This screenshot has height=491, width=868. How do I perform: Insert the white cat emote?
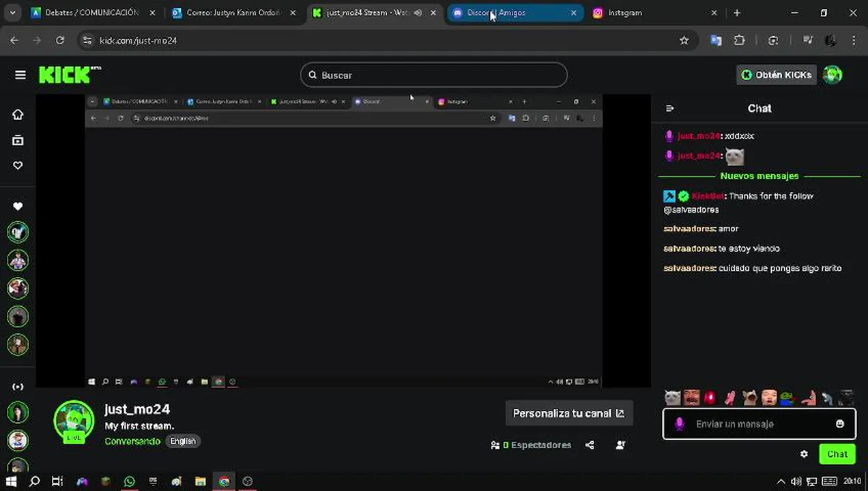[x=672, y=398]
